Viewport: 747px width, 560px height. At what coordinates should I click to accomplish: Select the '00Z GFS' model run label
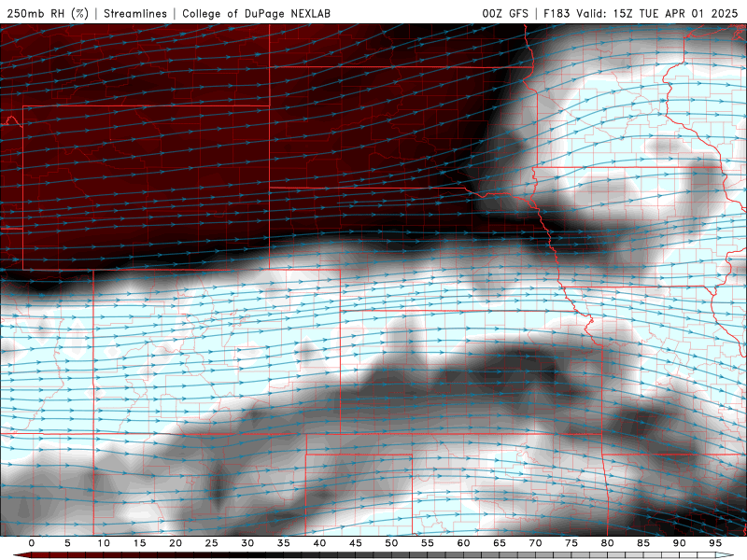tap(505, 13)
